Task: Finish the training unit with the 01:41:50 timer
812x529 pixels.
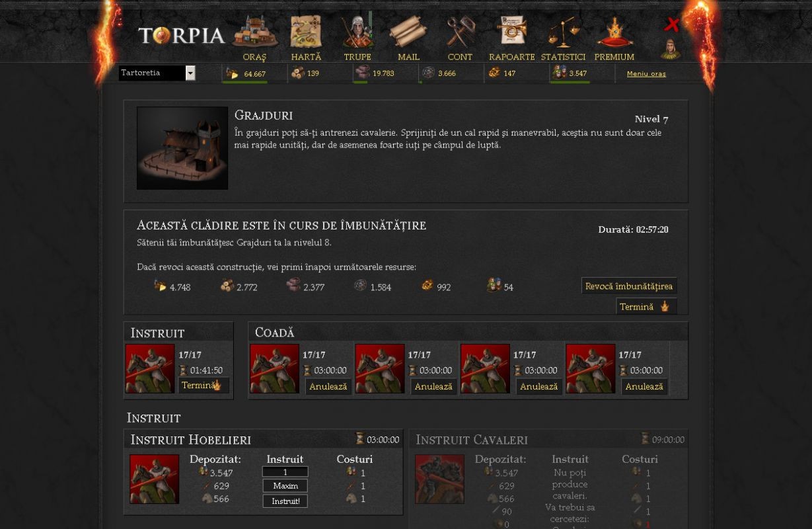Action: point(203,386)
